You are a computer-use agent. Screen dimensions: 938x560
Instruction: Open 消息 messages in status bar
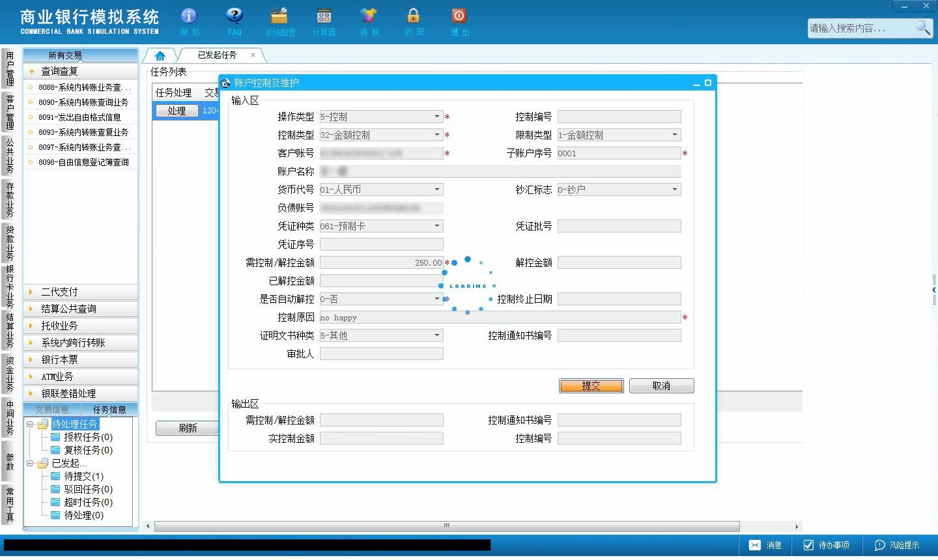(x=765, y=545)
